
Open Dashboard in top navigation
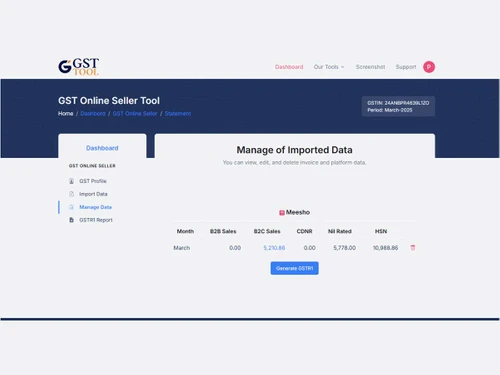click(289, 67)
